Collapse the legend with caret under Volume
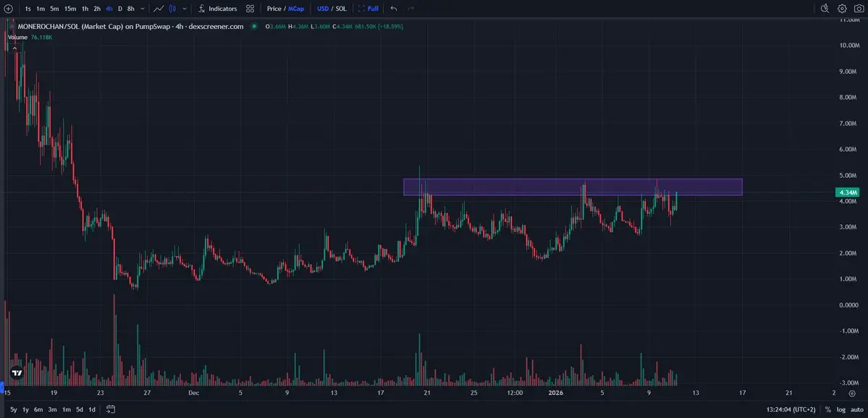Screen dimensions: 868x418 pos(15,48)
